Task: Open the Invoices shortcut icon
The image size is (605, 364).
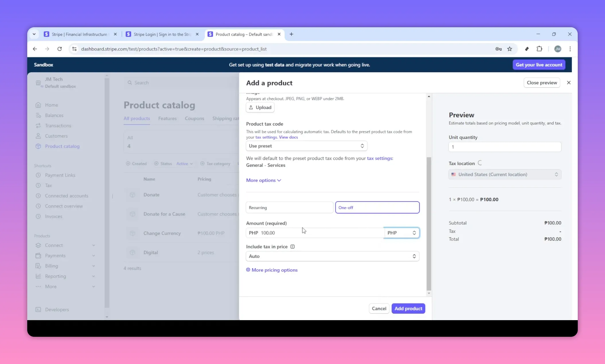Action: point(38,216)
